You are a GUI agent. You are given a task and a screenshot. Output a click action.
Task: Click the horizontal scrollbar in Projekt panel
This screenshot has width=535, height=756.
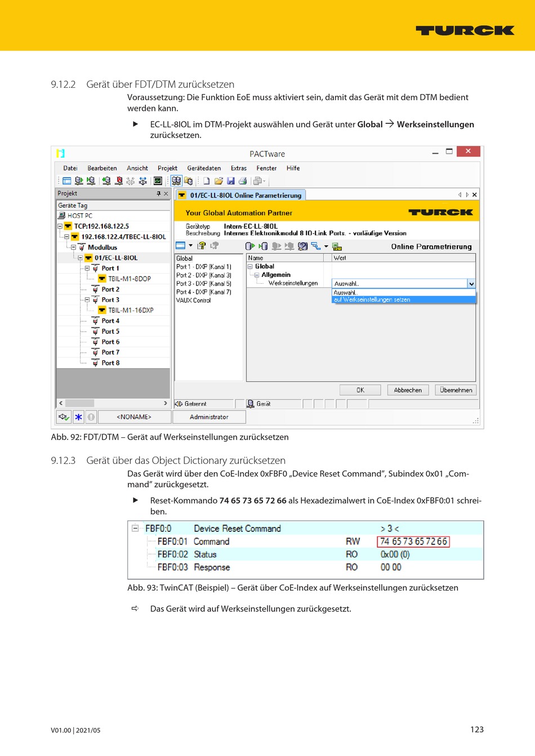tap(113, 403)
